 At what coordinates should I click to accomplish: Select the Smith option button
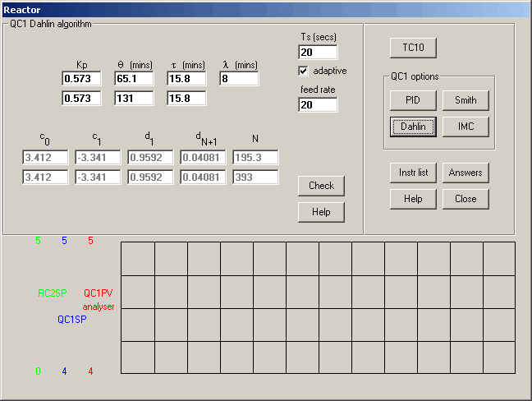465,100
